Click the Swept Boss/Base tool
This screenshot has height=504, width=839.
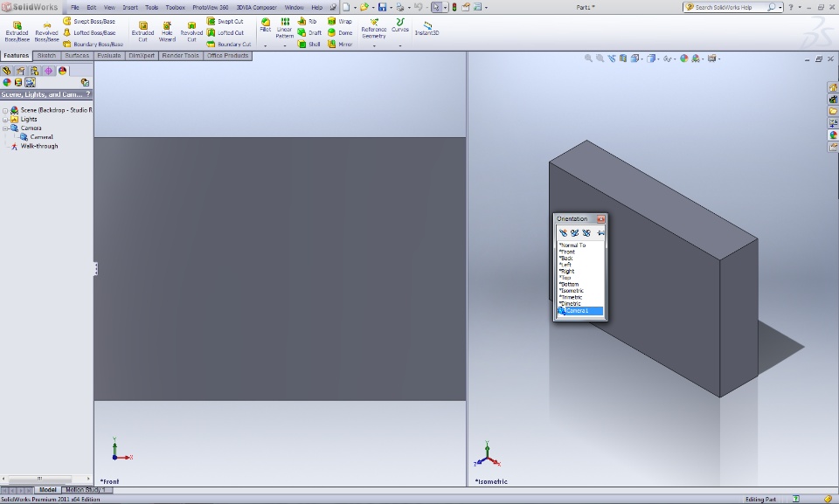[x=89, y=22]
